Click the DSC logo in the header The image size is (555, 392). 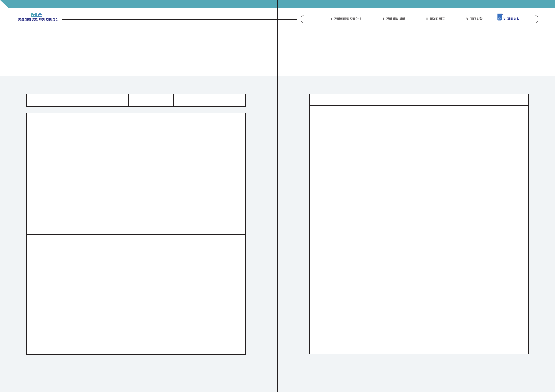[36, 15]
